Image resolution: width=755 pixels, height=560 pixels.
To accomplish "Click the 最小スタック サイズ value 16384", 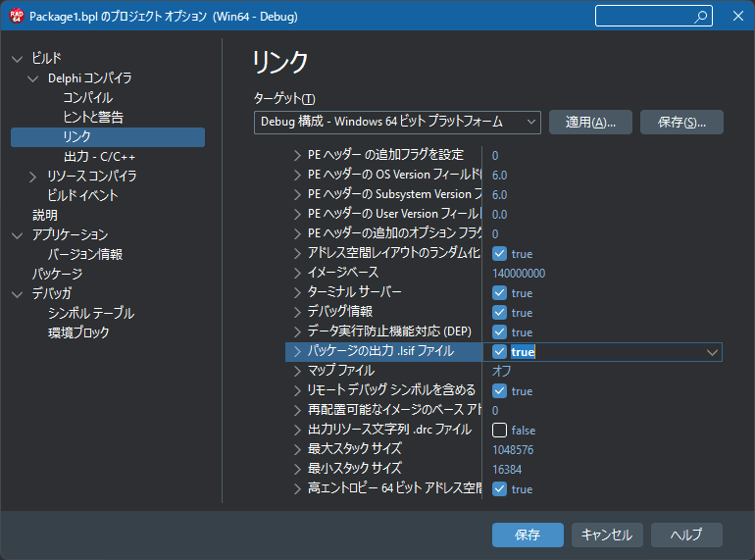I will click(507, 470).
